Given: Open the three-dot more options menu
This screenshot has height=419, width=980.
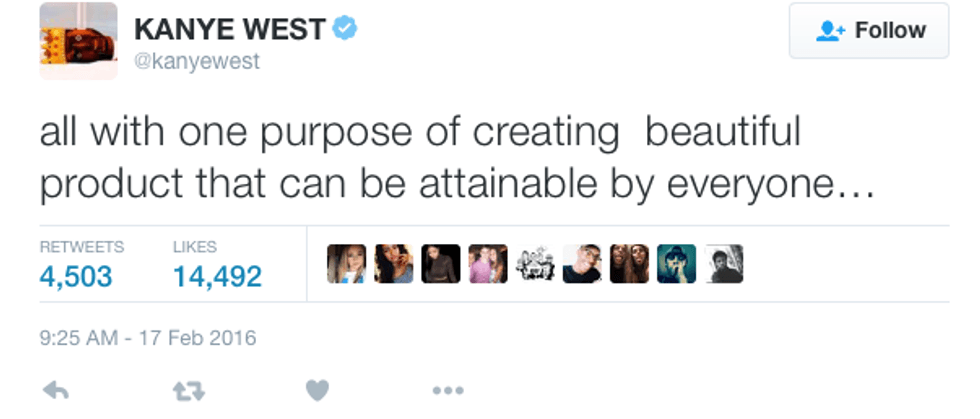Looking at the screenshot, I should [447, 391].
